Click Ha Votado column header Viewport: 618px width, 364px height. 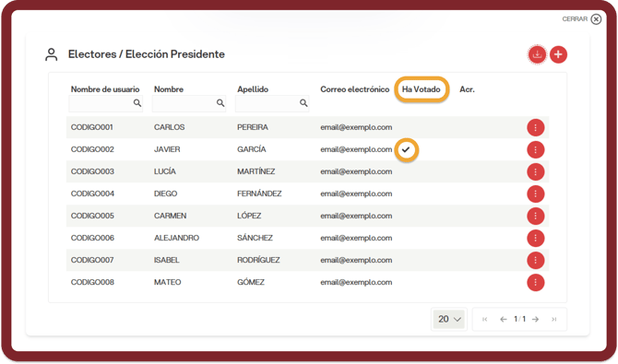point(421,89)
